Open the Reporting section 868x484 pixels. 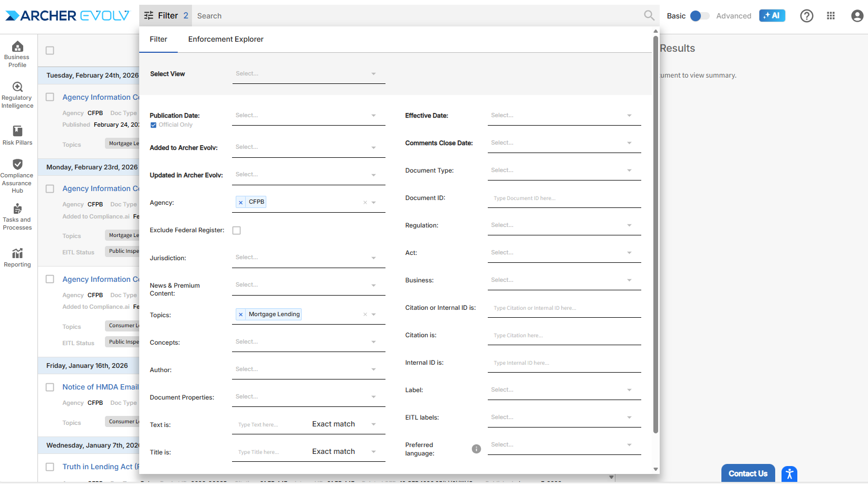[x=17, y=258]
